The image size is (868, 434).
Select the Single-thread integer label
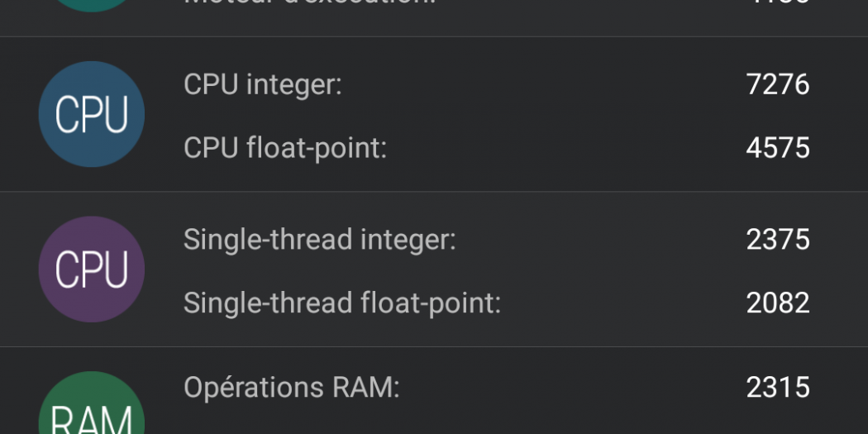click(319, 240)
